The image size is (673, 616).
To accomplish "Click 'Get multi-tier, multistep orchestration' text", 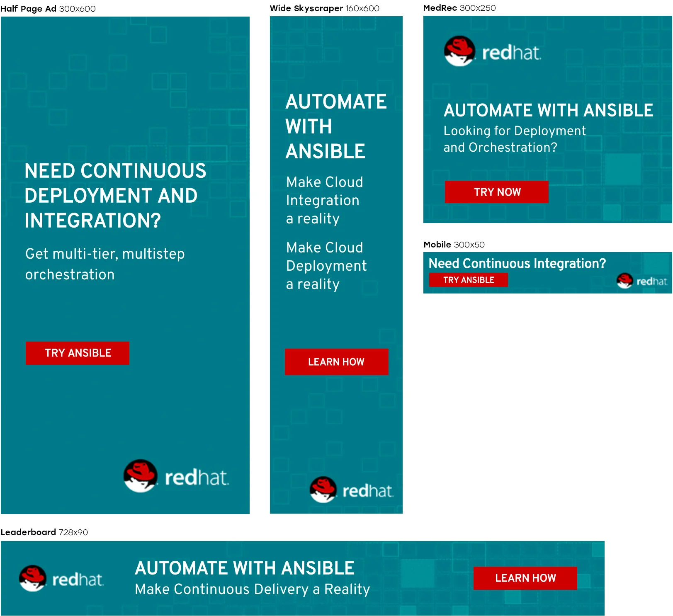I will pyautogui.click(x=105, y=264).
